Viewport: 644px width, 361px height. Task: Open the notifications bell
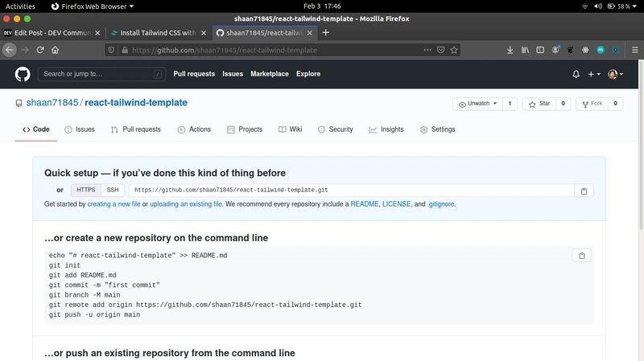coord(576,74)
